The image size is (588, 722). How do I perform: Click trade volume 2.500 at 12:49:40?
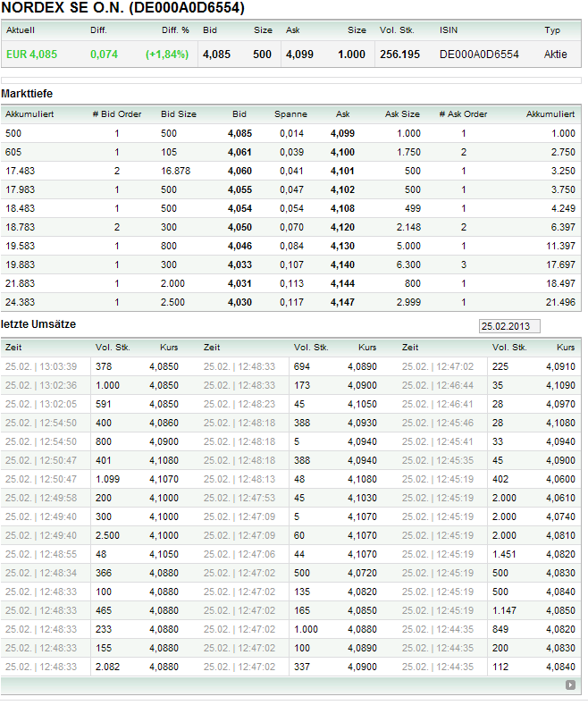[108, 535]
